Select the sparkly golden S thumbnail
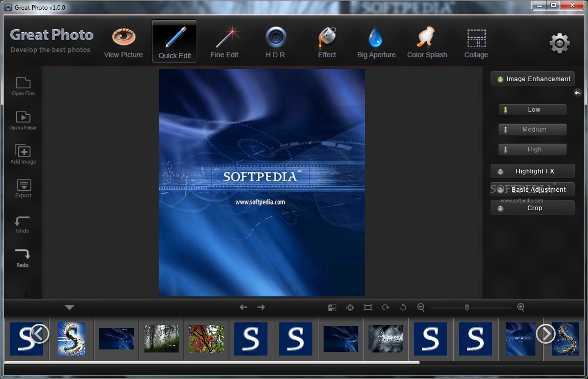588x379 pixels. pos(71,339)
